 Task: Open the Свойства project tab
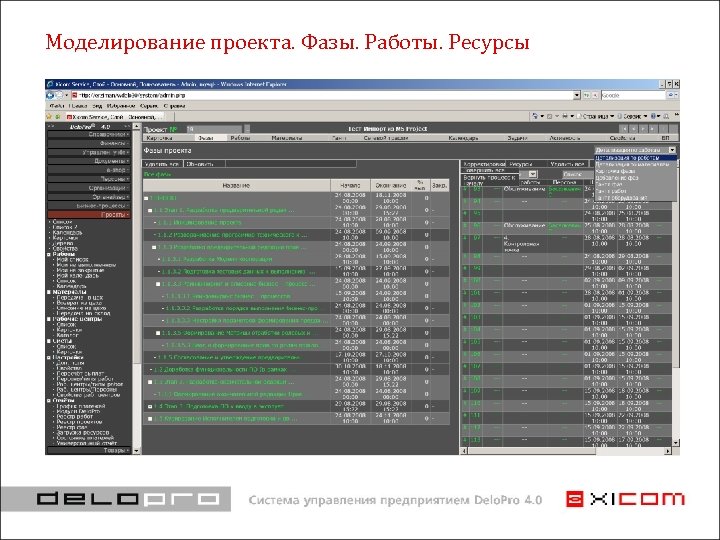pos(622,138)
